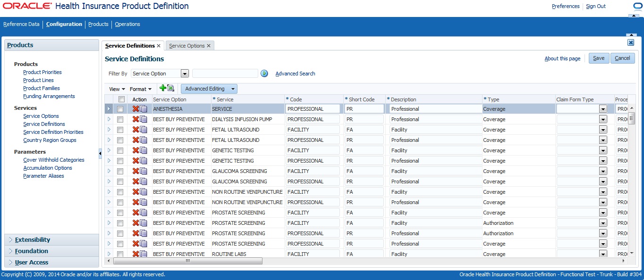Screen dimensions: 644x280
Task: Duplicate the ROUTINE LABS row
Action: click(144, 254)
